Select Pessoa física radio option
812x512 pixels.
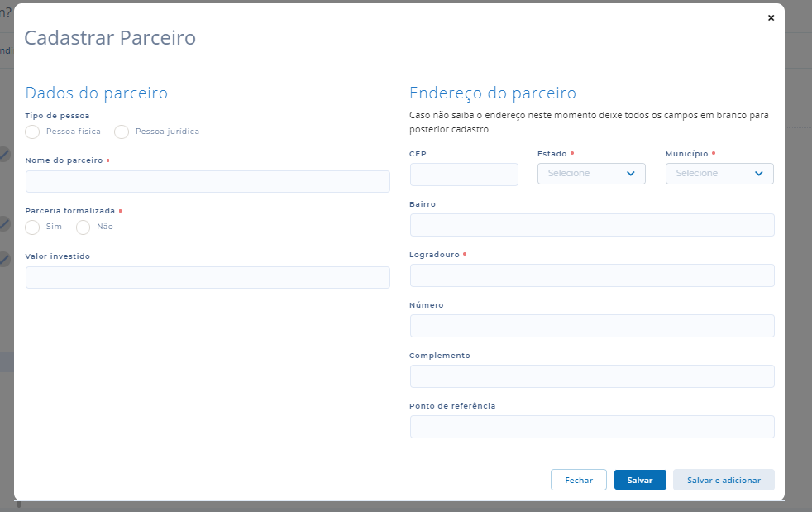point(33,132)
